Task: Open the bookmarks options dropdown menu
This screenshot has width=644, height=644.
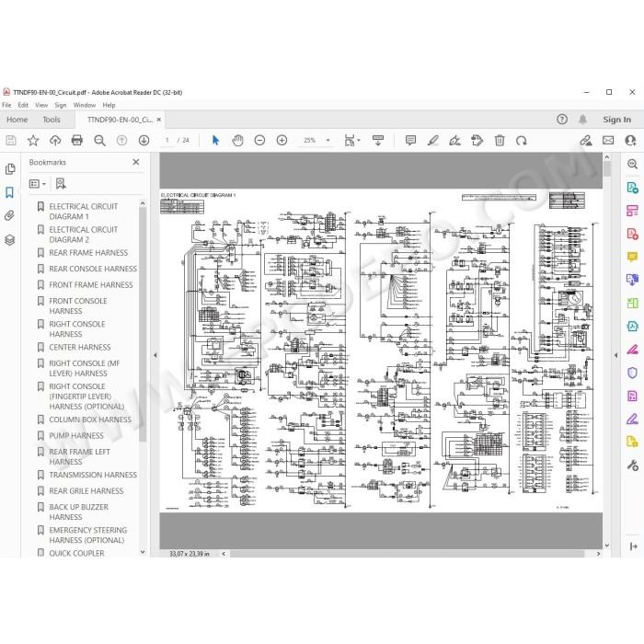Action: tap(38, 184)
